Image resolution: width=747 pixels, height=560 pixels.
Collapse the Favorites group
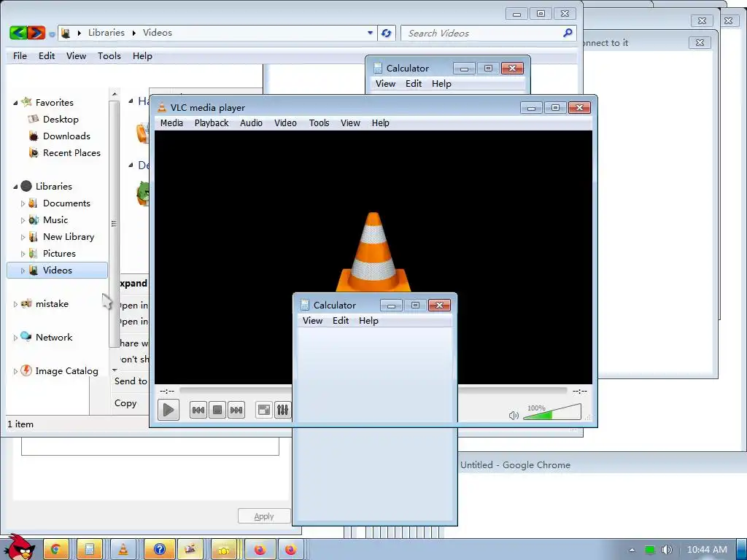coord(15,103)
